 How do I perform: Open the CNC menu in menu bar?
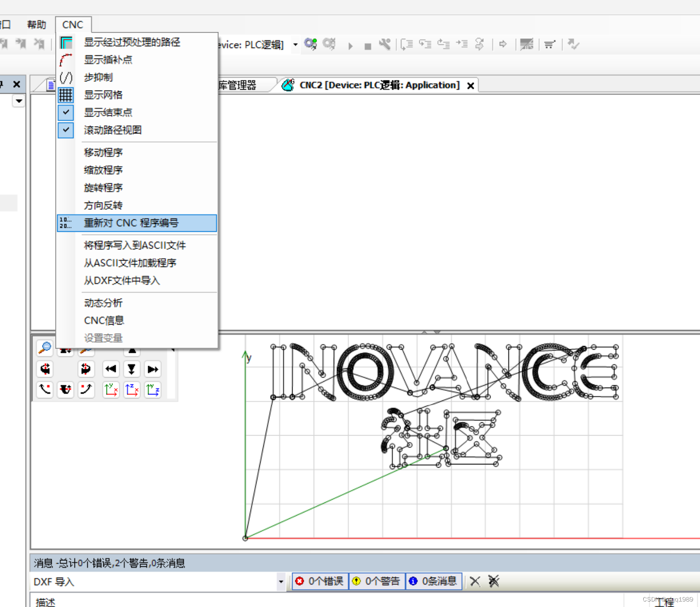coord(73,25)
